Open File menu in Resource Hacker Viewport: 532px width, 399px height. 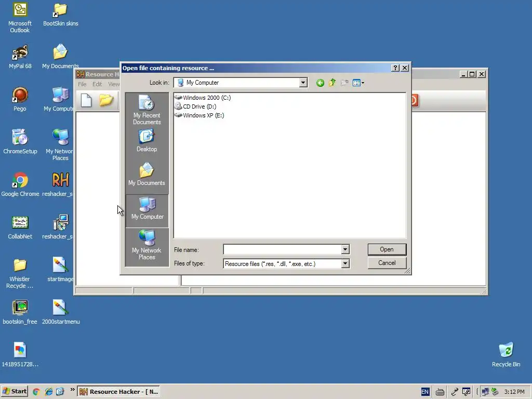tap(82, 84)
